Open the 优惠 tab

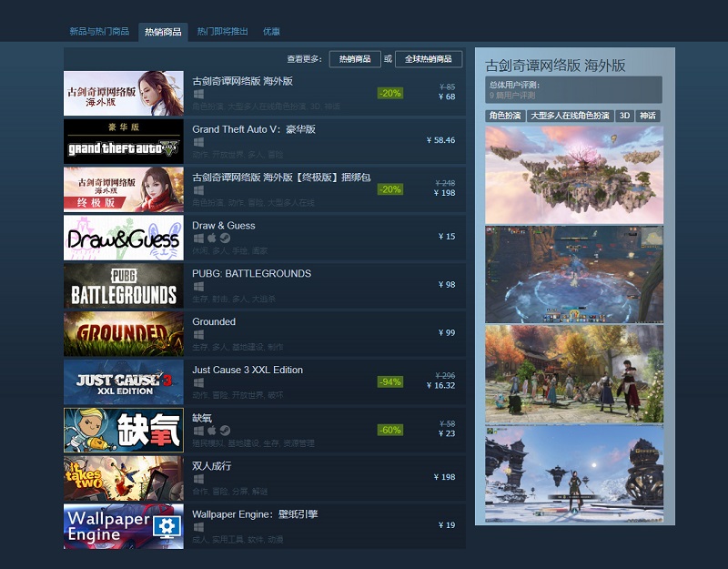point(271,32)
